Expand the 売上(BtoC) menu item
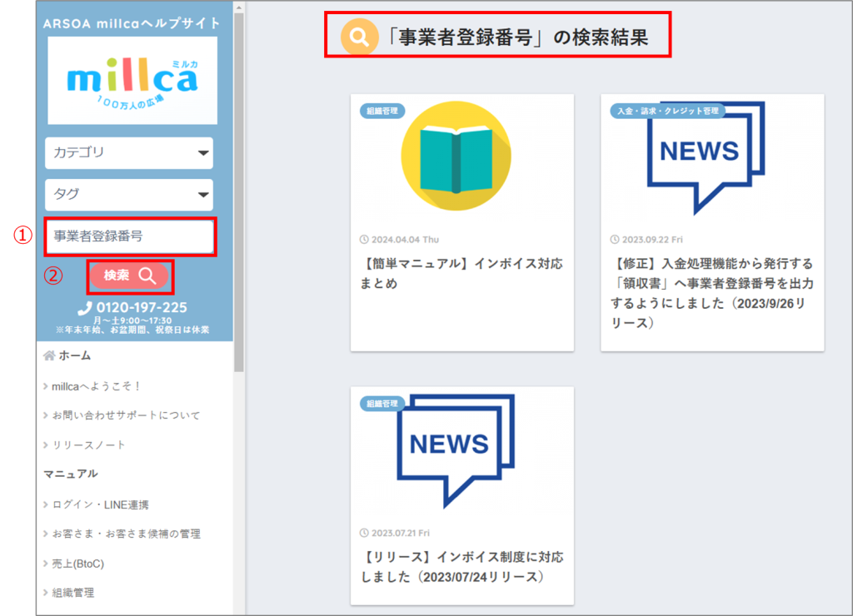Screen dimensions: 853x616 click(x=77, y=564)
